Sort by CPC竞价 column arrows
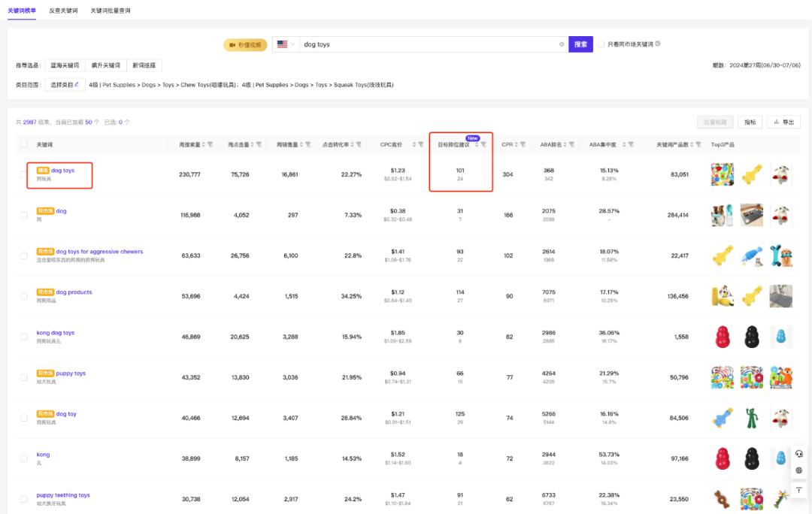Viewport: 812px width, 514px height. [414, 145]
